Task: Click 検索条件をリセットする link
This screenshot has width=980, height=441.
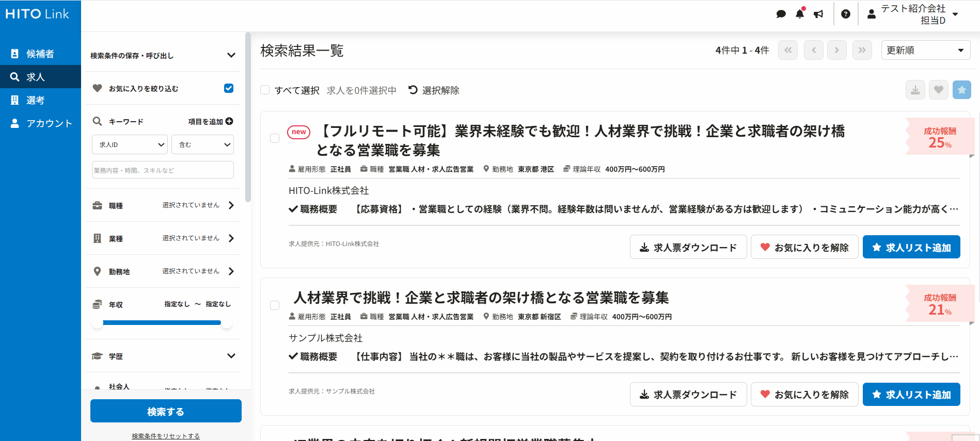Action: (166, 436)
